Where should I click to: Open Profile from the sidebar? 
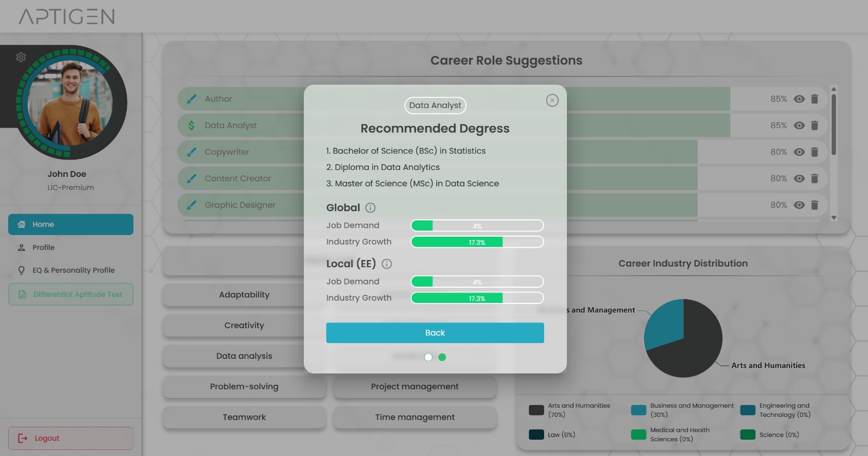pyautogui.click(x=43, y=248)
